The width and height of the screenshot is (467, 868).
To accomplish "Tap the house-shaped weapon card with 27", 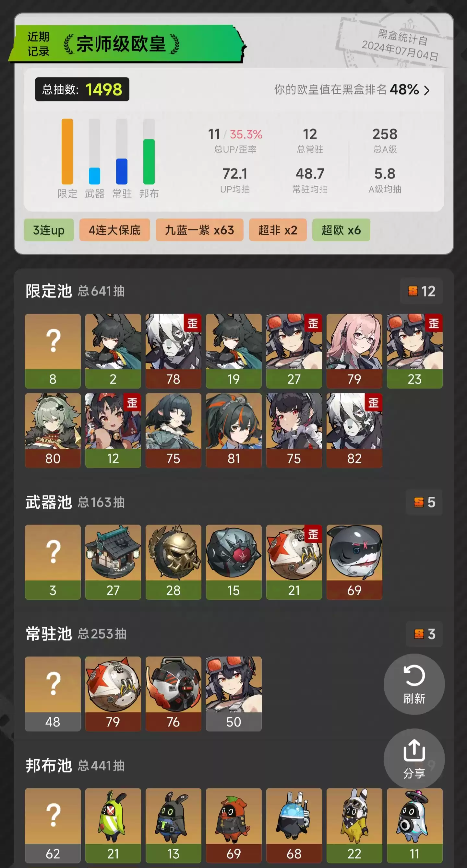I will click(x=113, y=562).
